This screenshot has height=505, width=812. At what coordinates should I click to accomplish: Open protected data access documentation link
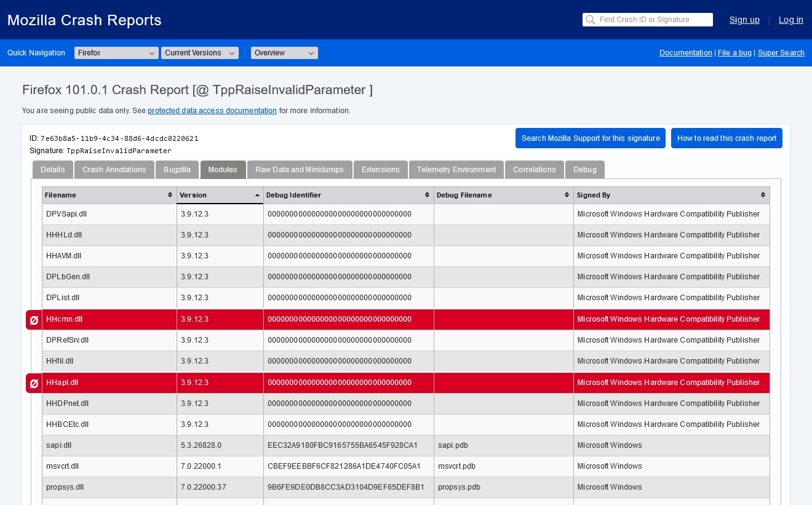click(x=212, y=111)
